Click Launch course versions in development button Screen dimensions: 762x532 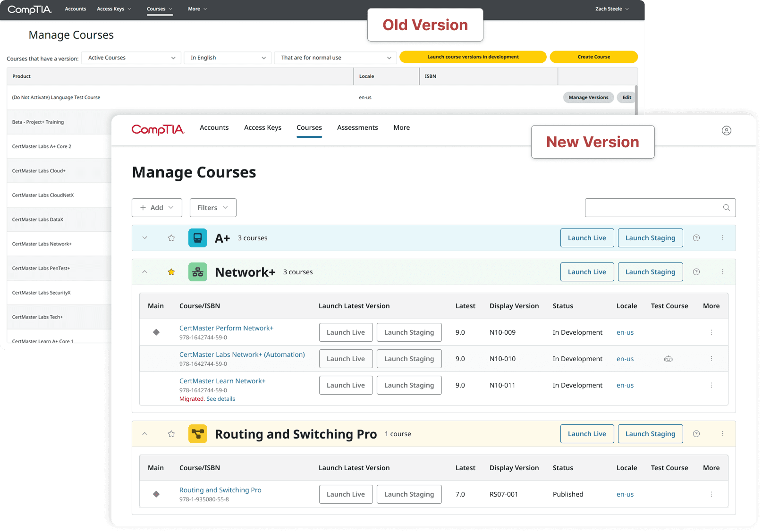point(473,57)
